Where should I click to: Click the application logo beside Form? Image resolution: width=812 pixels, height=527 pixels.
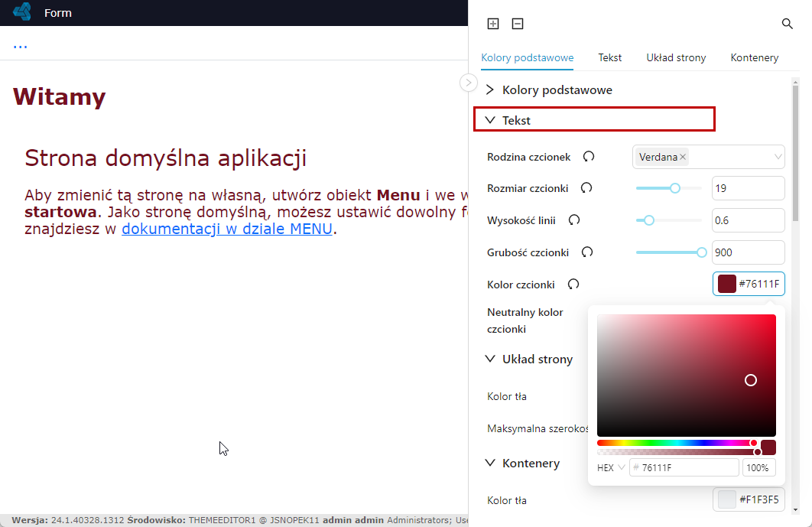tap(22, 11)
